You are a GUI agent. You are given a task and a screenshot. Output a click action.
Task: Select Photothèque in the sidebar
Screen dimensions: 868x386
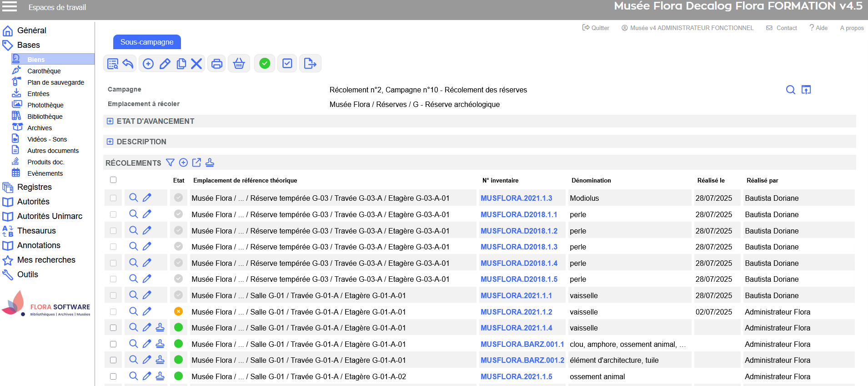(x=45, y=105)
